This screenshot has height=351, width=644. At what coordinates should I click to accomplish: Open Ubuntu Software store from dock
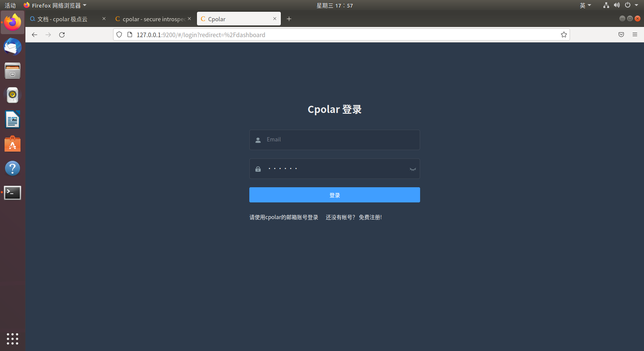pyautogui.click(x=13, y=144)
